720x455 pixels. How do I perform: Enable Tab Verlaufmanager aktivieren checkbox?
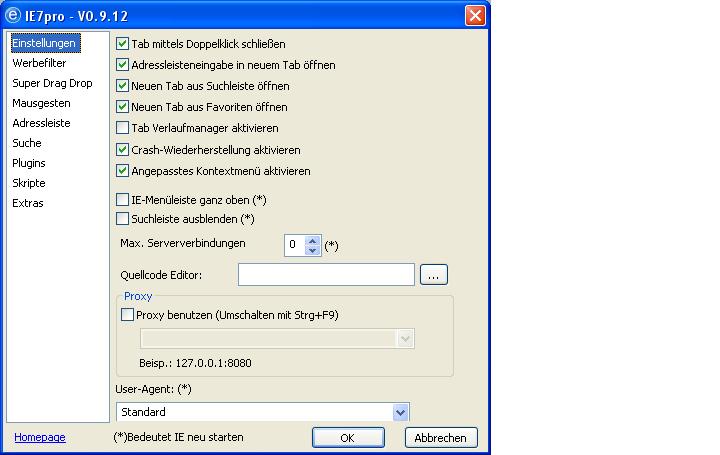122,128
